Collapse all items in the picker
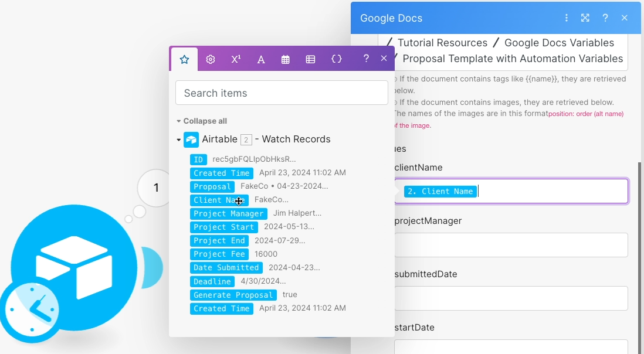 pyautogui.click(x=202, y=121)
